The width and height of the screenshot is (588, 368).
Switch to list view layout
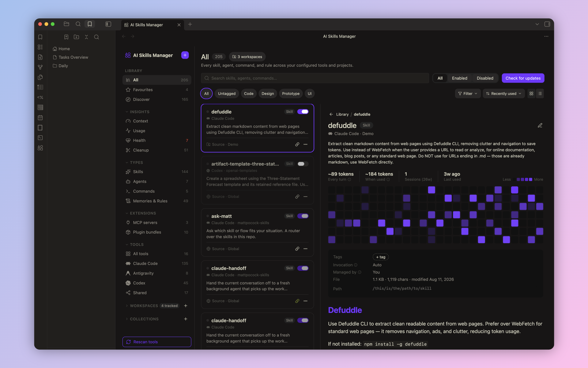pyautogui.click(x=540, y=94)
